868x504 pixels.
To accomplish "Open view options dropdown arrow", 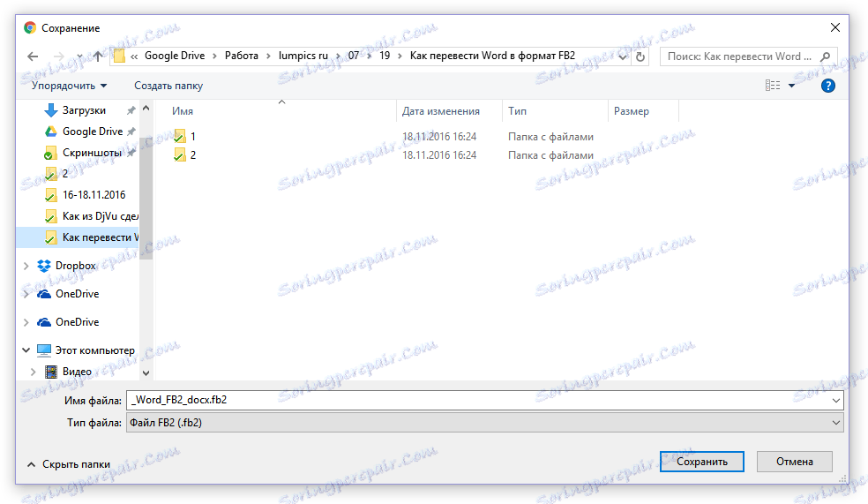I will [x=791, y=86].
